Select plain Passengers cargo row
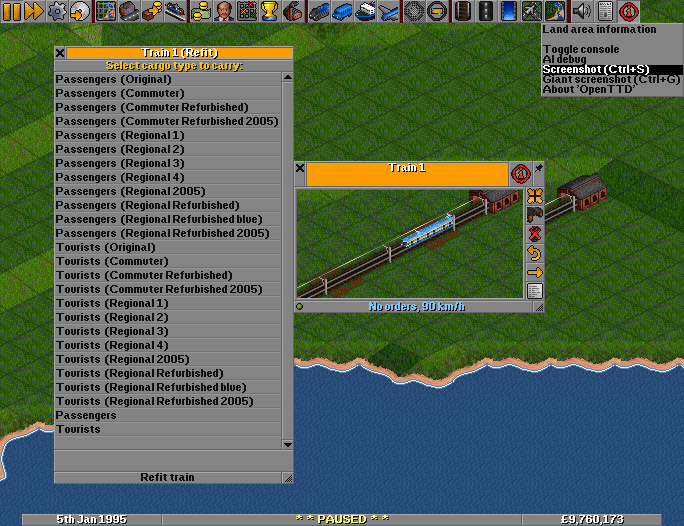684x526 pixels. 168,415
